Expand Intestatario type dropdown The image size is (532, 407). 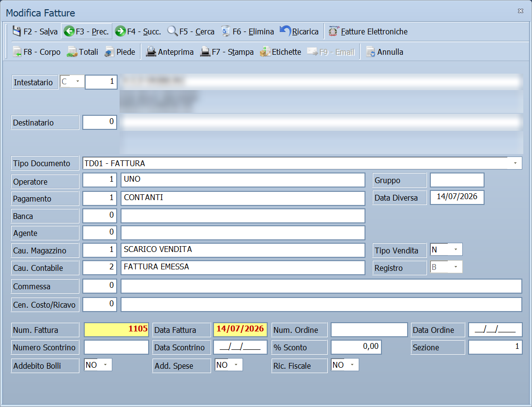click(x=78, y=81)
